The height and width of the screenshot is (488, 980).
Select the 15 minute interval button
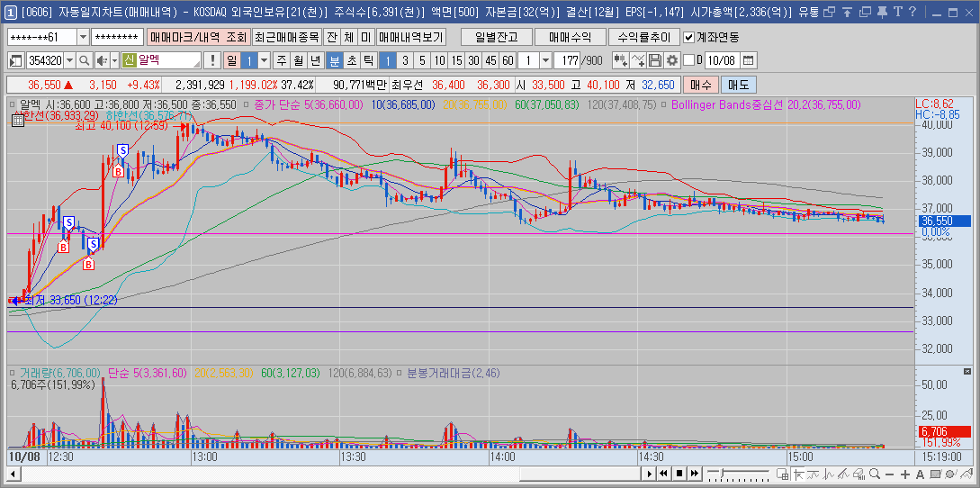pyautogui.click(x=457, y=60)
